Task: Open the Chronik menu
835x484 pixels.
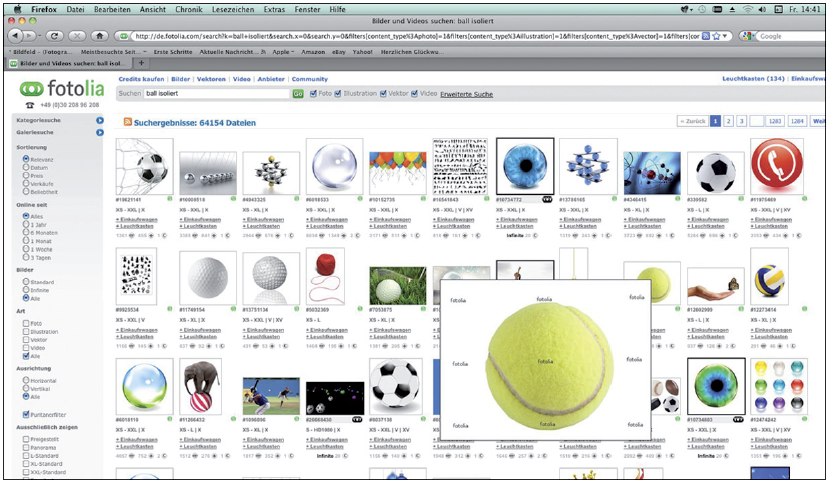Action: [189, 9]
